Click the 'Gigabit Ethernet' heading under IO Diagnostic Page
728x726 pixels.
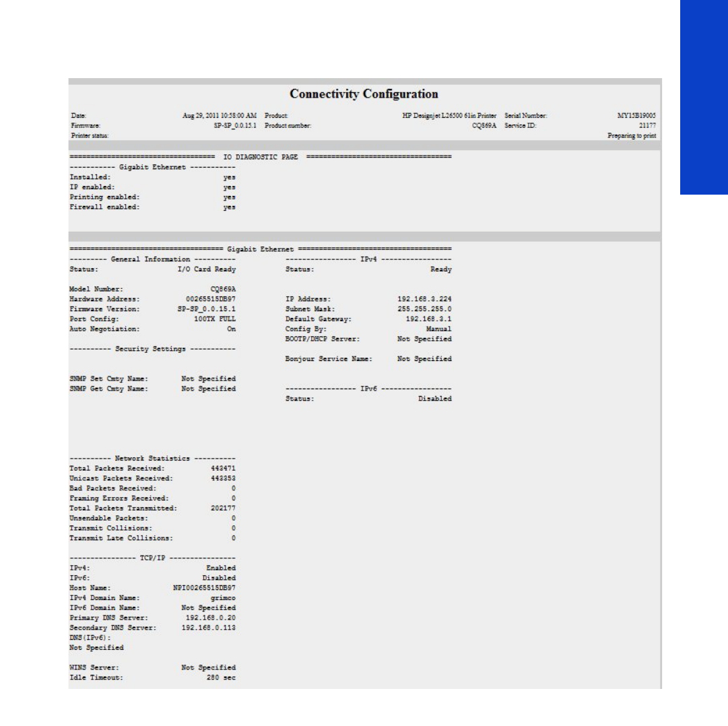[x=152, y=167]
